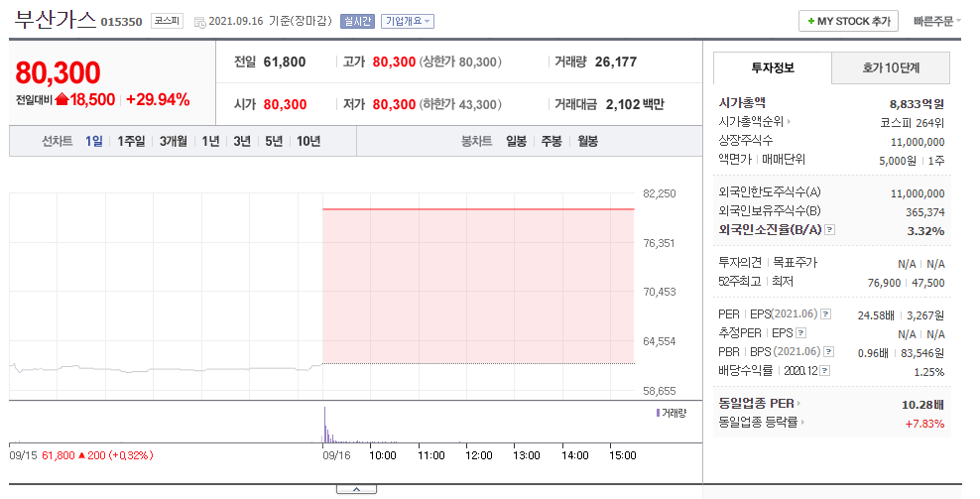Click the 82,250 y-axis price label

coord(660,193)
